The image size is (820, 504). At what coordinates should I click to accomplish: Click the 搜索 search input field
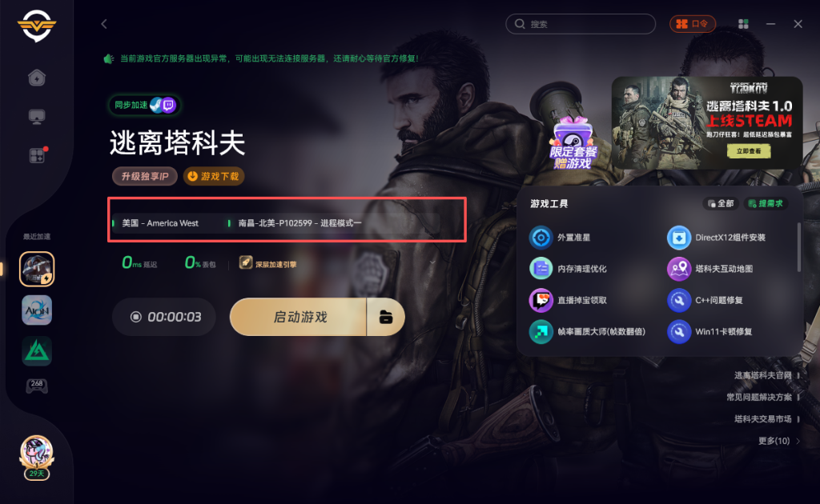point(581,24)
